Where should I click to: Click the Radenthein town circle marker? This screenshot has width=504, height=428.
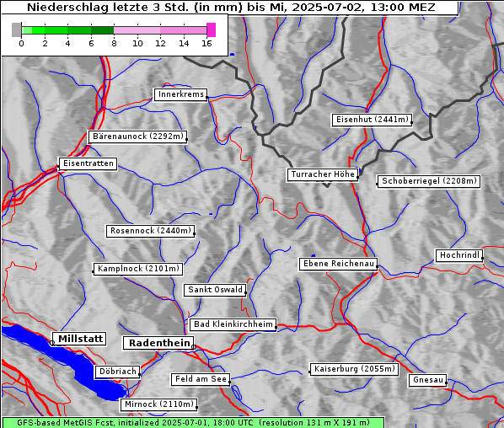tap(194, 347)
